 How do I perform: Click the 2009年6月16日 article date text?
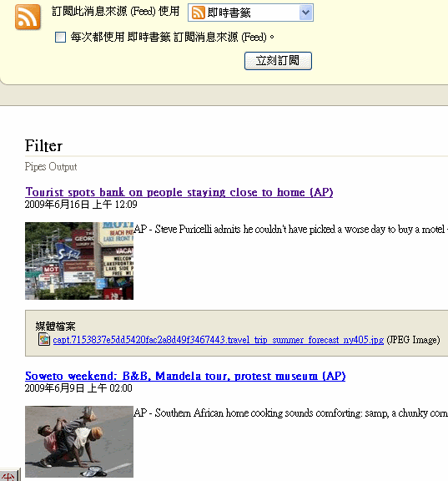[x=81, y=205]
